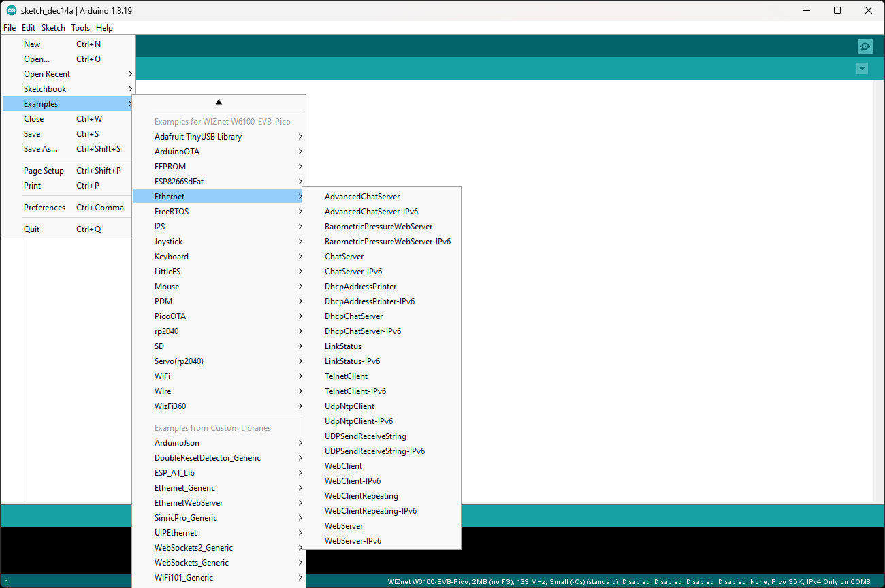Open UDPSendReceiveString example
The height and width of the screenshot is (588, 885).
pyautogui.click(x=382, y=436)
